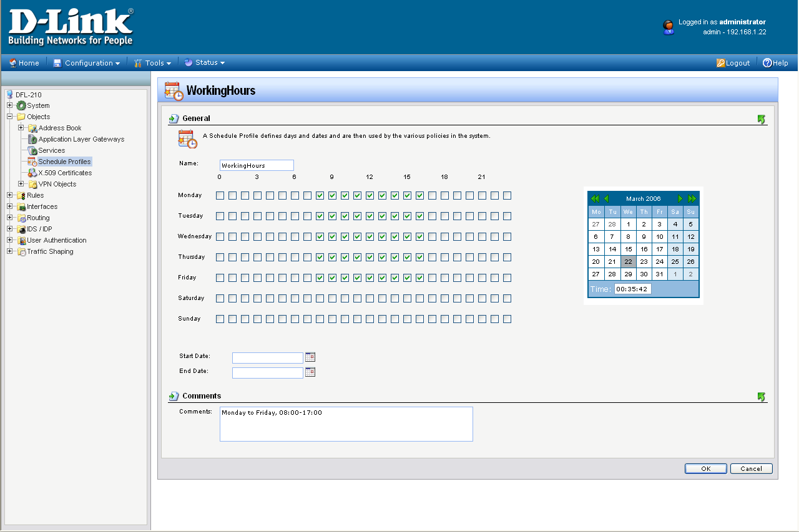The height and width of the screenshot is (532, 799).
Task: Expand the Routing tree node
Action: coord(10,218)
